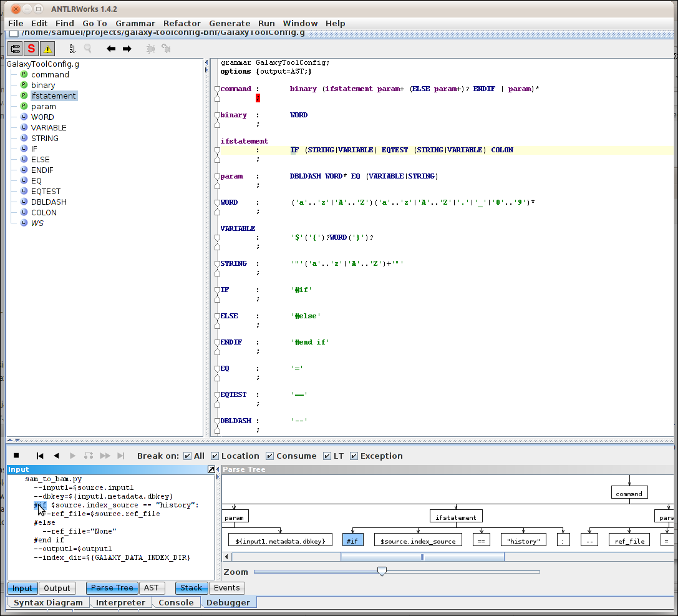Image resolution: width=678 pixels, height=616 pixels.
Task: Toggle the Break on All checkbox
Action: (x=187, y=456)
